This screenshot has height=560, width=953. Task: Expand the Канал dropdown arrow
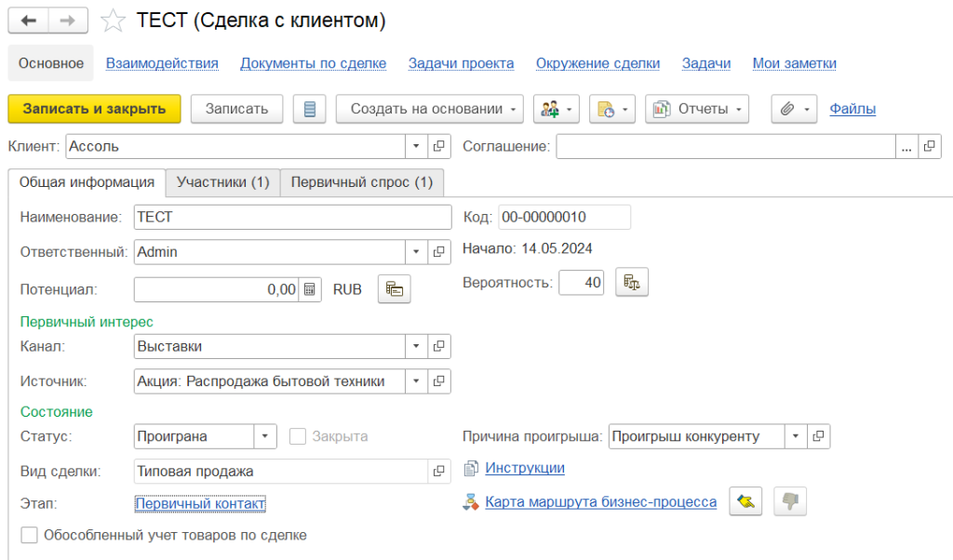(416, 347)
